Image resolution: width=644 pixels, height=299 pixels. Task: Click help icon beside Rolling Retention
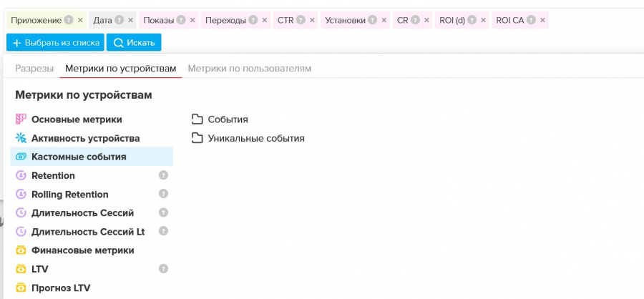pos(163,194)
